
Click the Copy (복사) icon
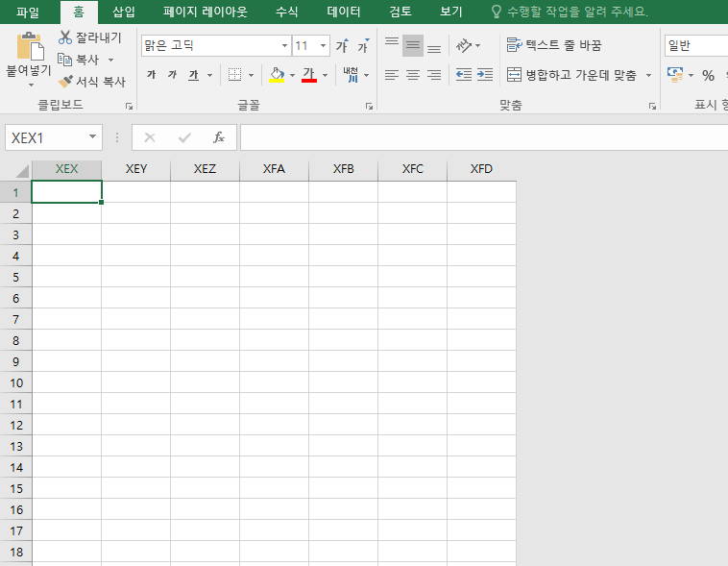[x=64, y=59]
